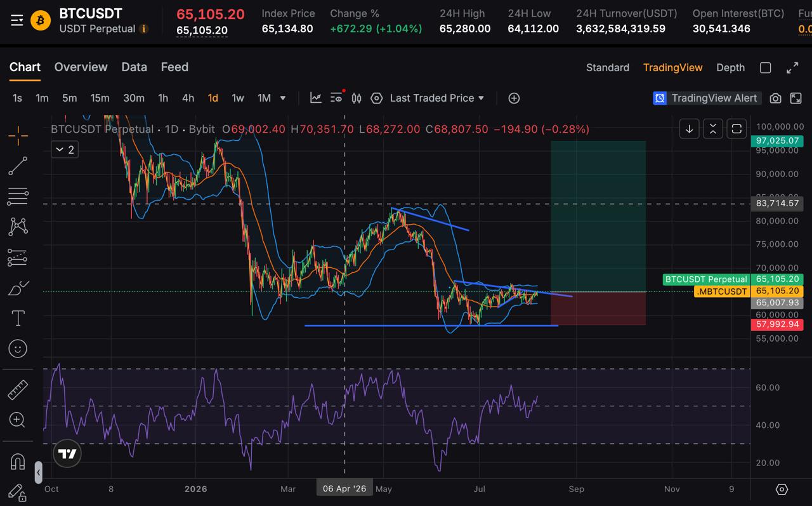
Task: Click the 57,992.94 stop-loss price label
Action: (x=778, y=324)
